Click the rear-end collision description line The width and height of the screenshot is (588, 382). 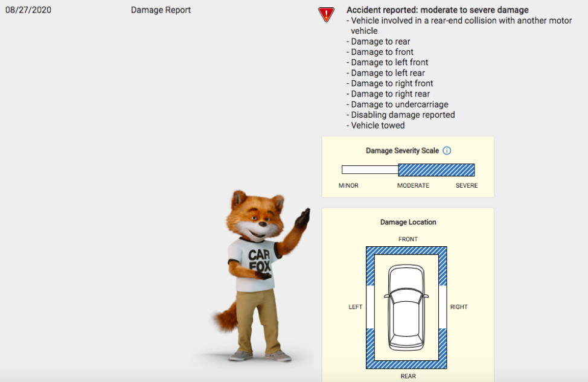[x=459, y=26]
